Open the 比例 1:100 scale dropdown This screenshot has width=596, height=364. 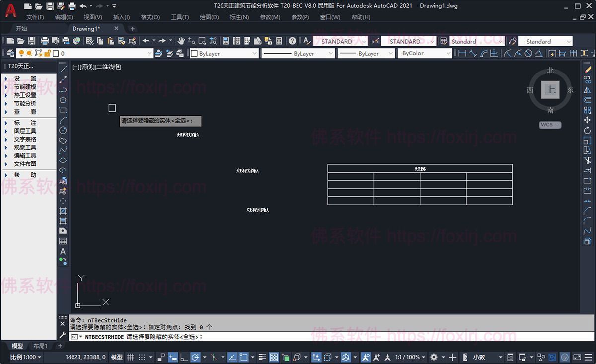coord(25,357)
